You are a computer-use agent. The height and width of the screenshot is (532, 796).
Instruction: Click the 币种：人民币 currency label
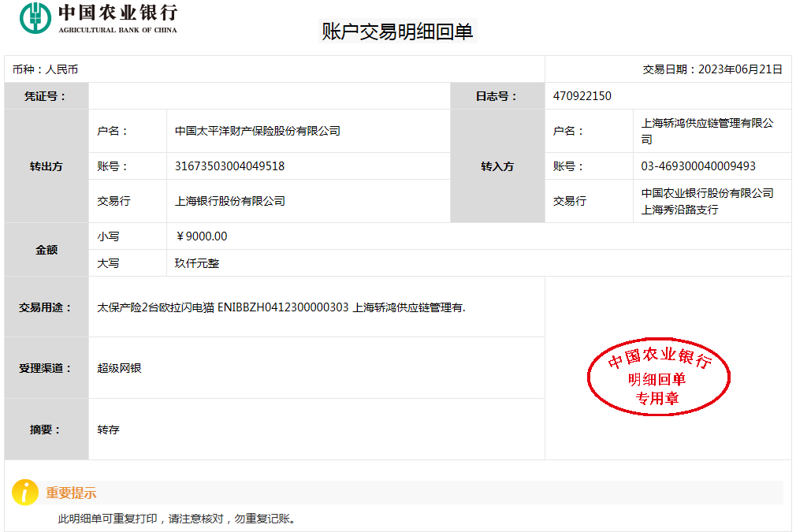click(45, 69)
